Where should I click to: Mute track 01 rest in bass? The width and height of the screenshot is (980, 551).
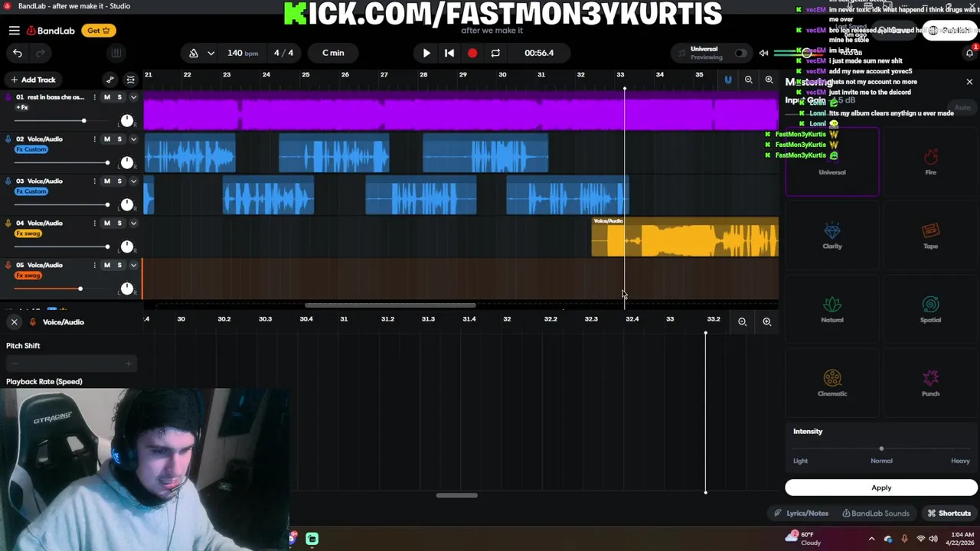tap(107, 97)
